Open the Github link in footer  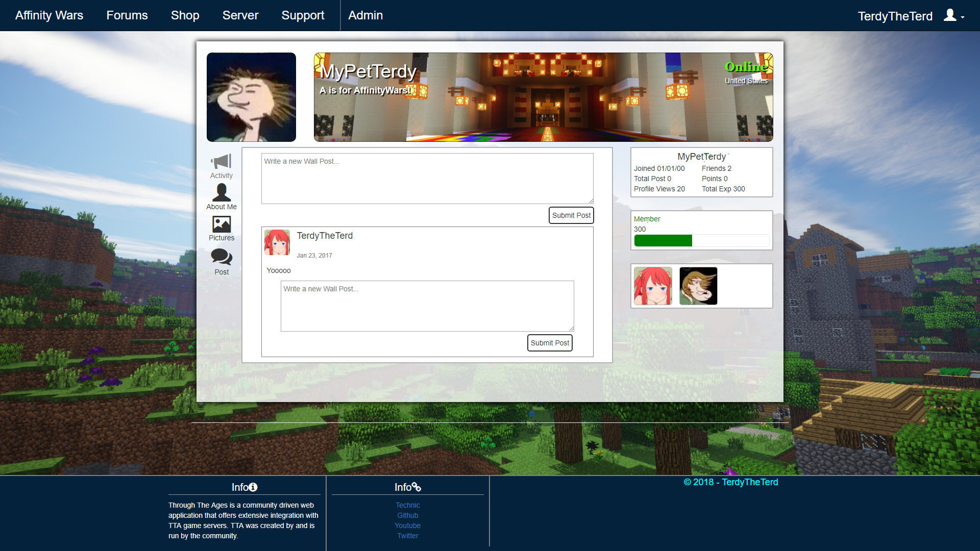pyautogui.click(x=407, y=515)
